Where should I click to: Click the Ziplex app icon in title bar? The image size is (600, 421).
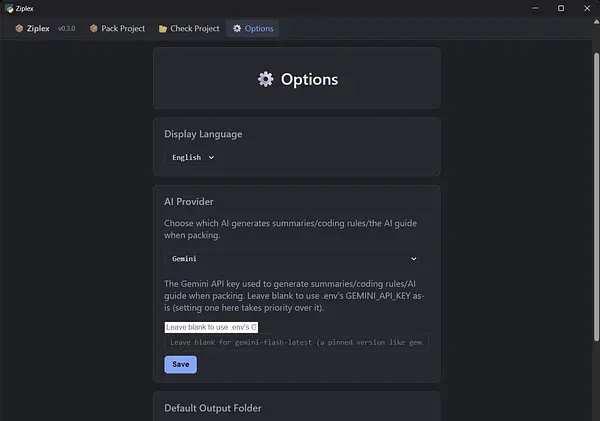pyautogui.click(x=9, y=8)
